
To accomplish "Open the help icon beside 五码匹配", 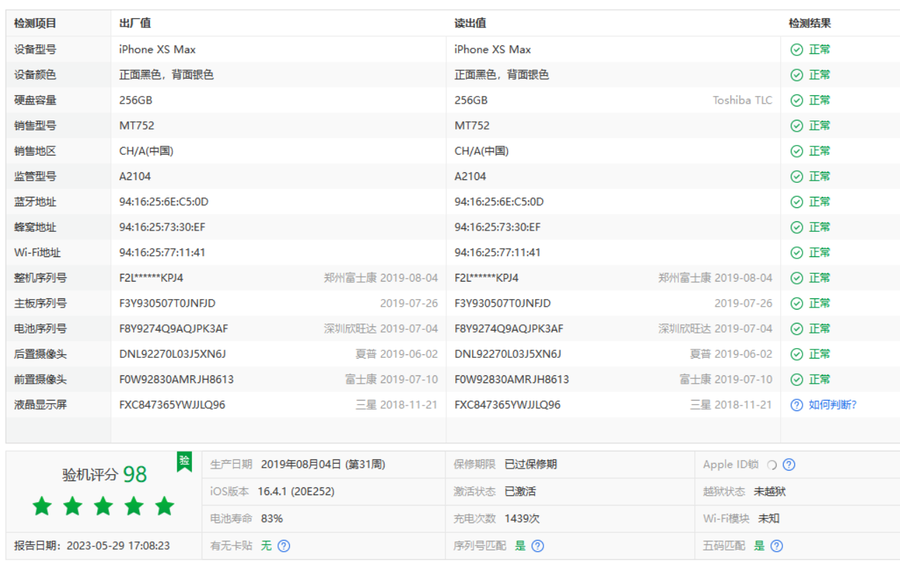I will coord(777,546).
